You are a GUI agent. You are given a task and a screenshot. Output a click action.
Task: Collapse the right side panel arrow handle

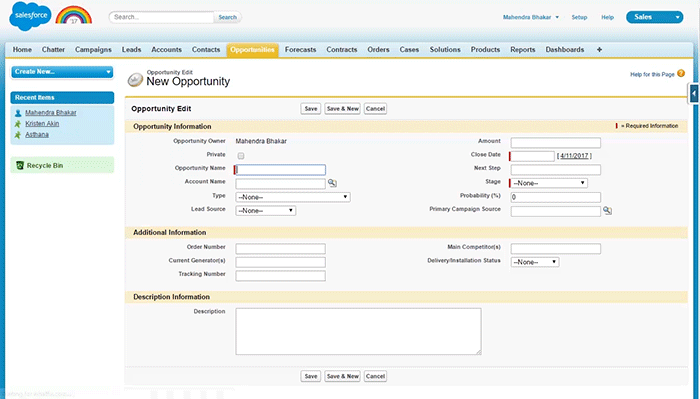694,94
